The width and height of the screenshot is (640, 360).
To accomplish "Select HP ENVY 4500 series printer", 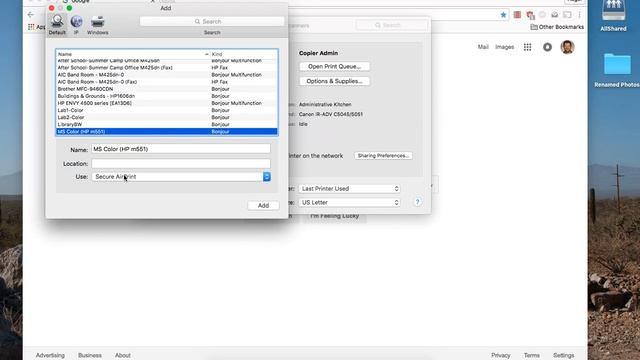I will coord(167,103).
